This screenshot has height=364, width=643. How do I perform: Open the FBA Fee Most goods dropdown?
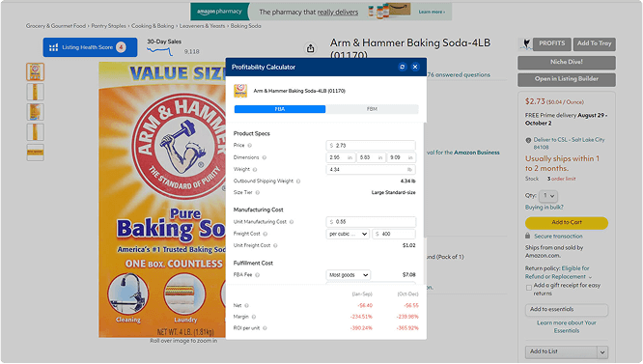(x=349, y=275)
